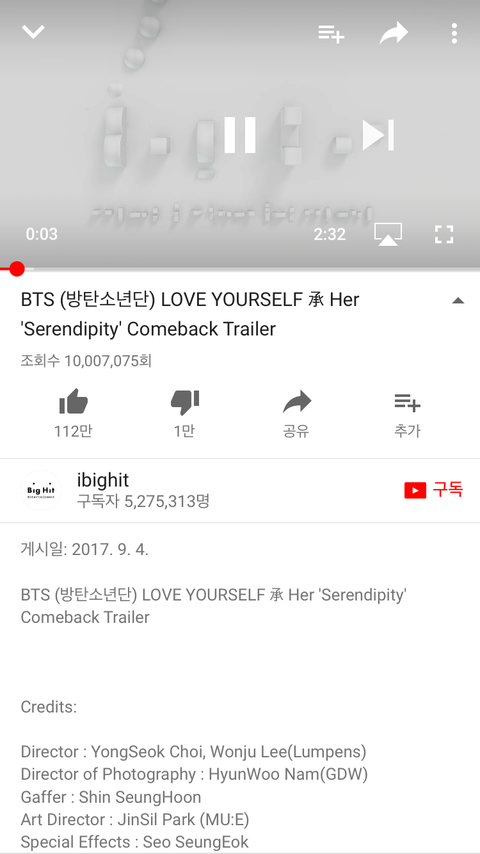The width and height of the screenshot is (480, 854).
Task: Subscribe using the red 구독 button
Action: click(434, 490)
